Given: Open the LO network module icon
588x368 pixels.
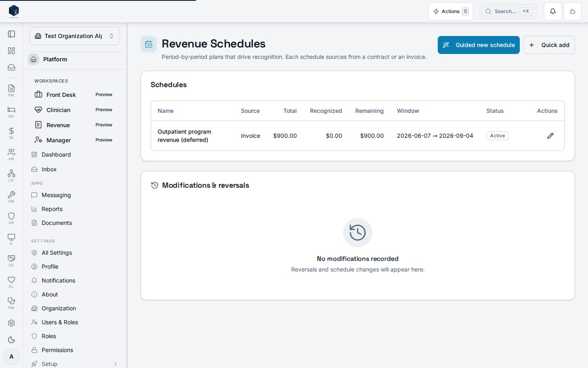Looking at the screenshot, I should 11,175.
